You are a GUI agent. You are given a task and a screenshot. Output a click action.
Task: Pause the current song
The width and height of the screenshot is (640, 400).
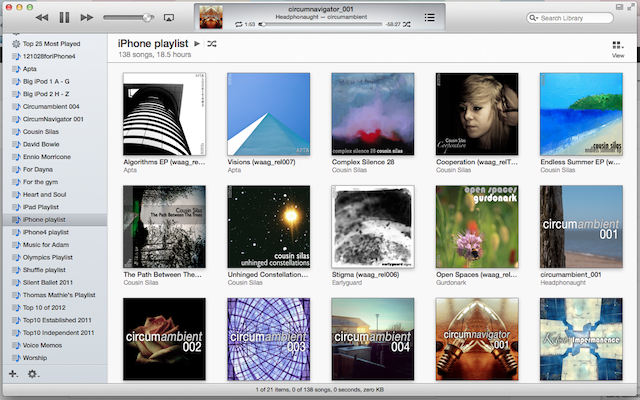coord(64,18)
